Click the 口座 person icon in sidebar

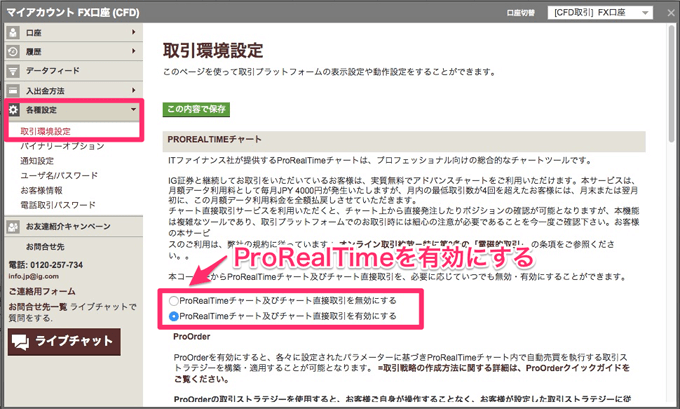pos(13,33)
